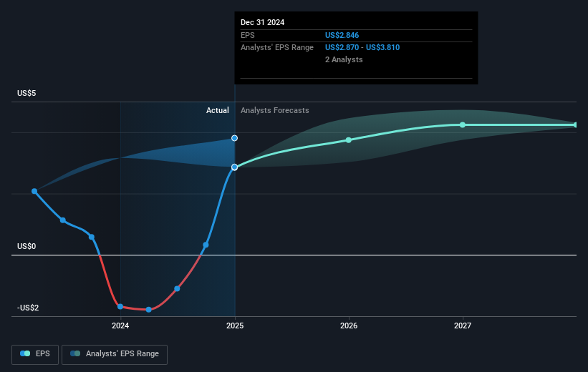Click the 'Actual' section label
Image resolution: width=588 pixels, height=372 pixels.
[218, 110]
